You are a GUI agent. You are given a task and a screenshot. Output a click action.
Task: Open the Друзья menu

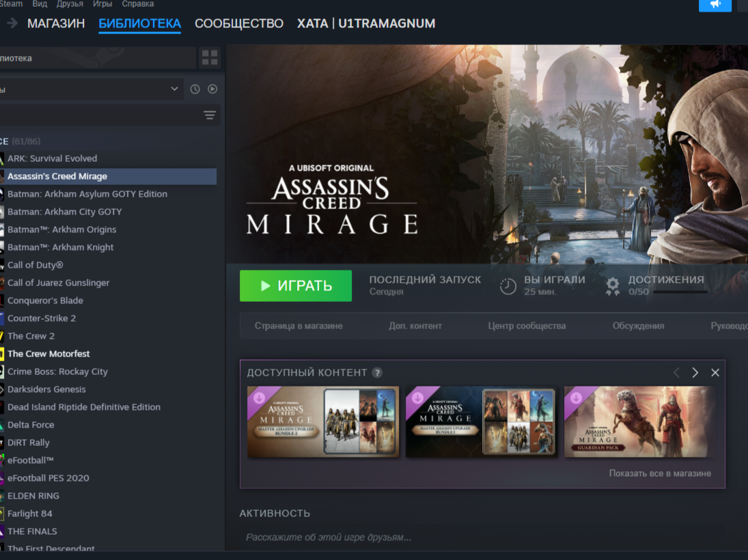[x=70, y=4]
